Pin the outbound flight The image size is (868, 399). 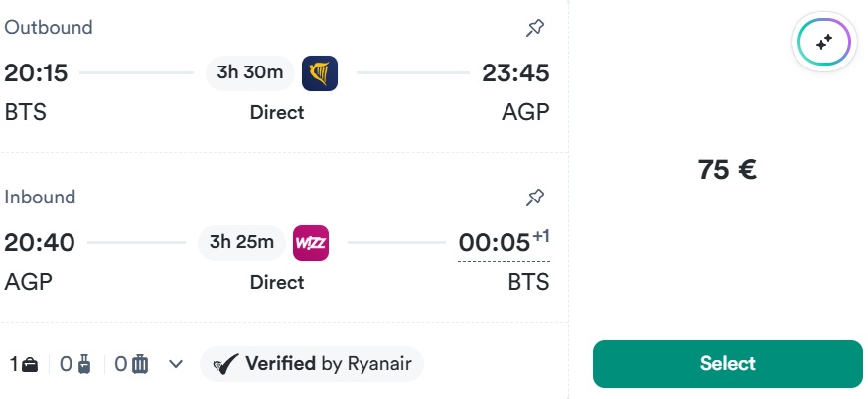pyautogui.click(x=535, y=28)
